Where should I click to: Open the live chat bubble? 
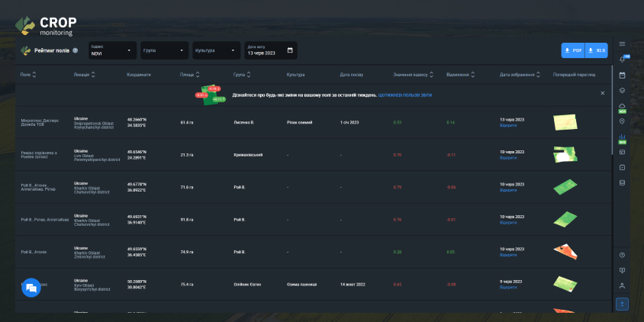tap(31, 288)
